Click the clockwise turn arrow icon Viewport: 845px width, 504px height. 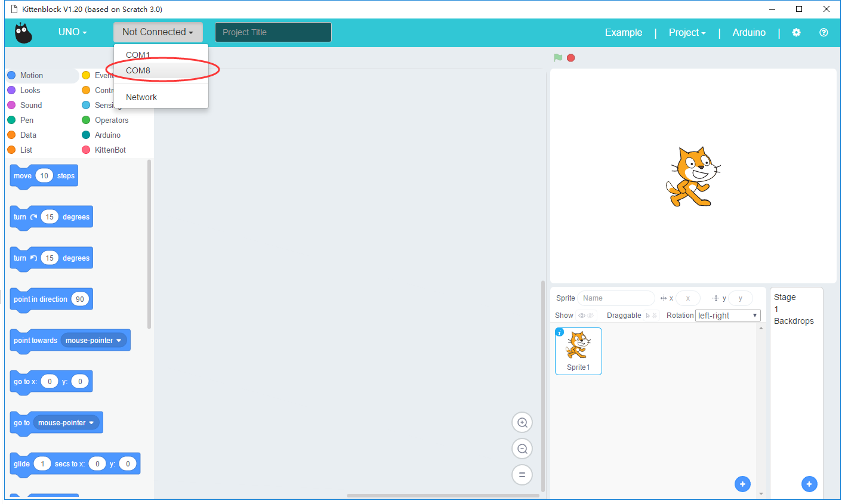tap(33, 217)
